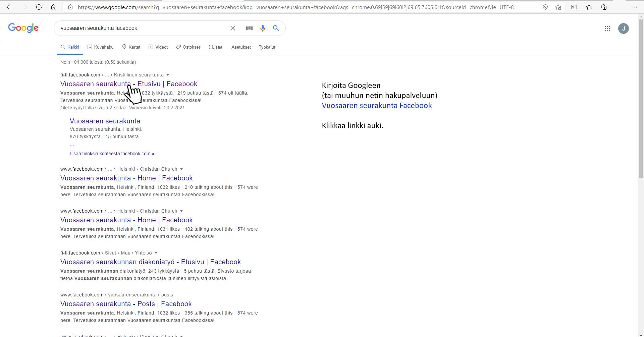Open the Lisää more-options menu
Viewport: 644px width, 337px height.
tap(215, 47)
